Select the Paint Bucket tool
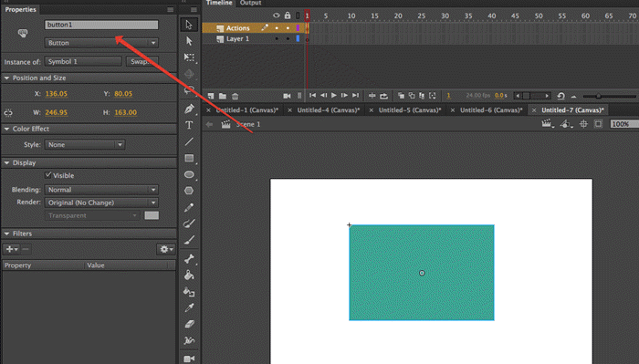This screenshot has width=639, height=364. [x=189, y=276]
